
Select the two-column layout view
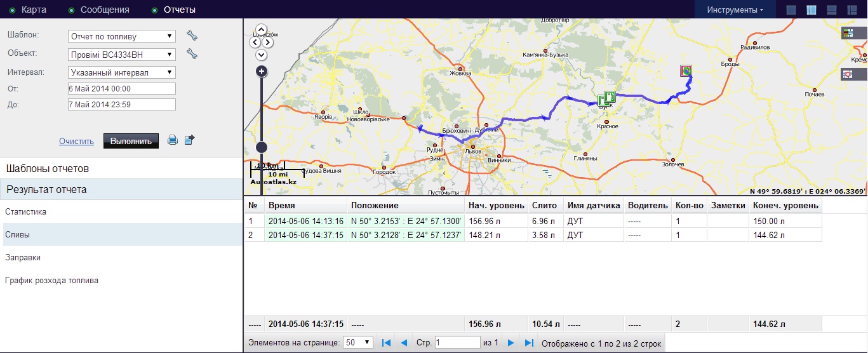tap(811, 10)
